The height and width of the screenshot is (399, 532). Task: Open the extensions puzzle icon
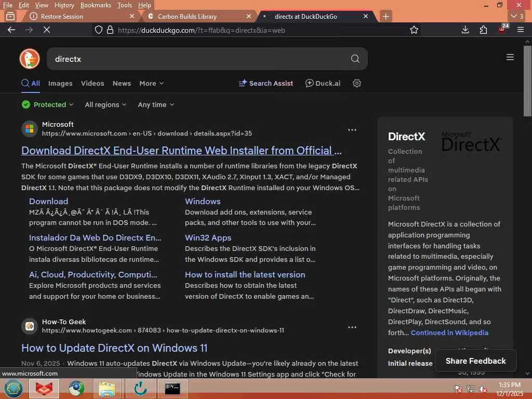(x=483, y=30)
